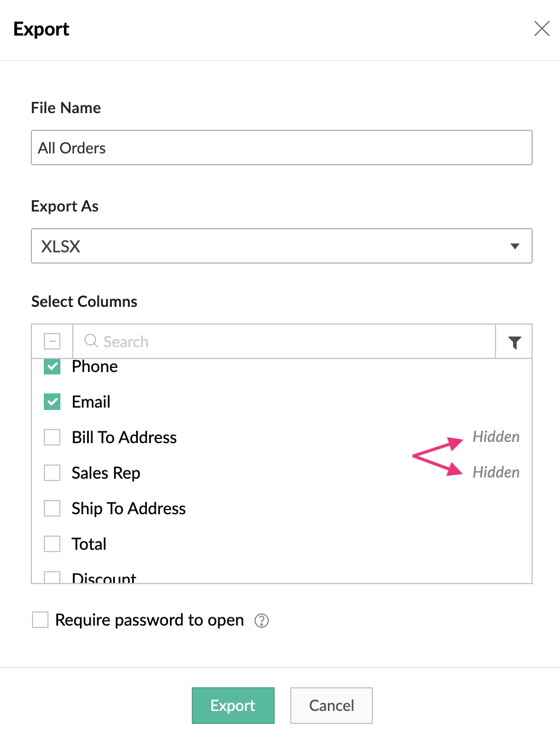This screenshot has width=560, height=737.
Task: Click the File Name input field
Action: [281, 148]
